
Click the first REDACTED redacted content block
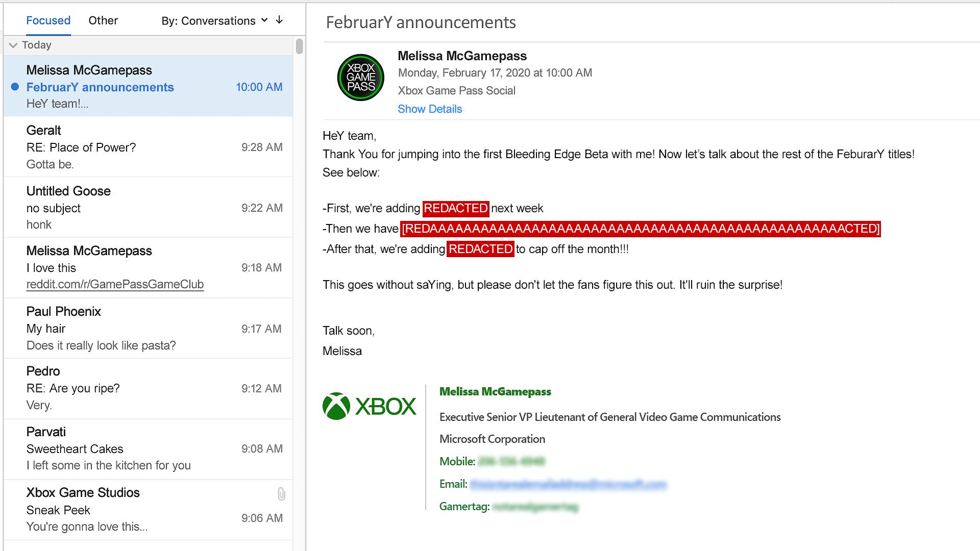pos(454,208)
